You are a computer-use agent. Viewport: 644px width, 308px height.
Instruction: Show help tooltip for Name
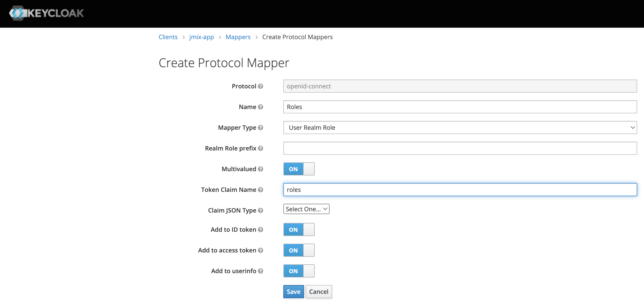[261, 107]
